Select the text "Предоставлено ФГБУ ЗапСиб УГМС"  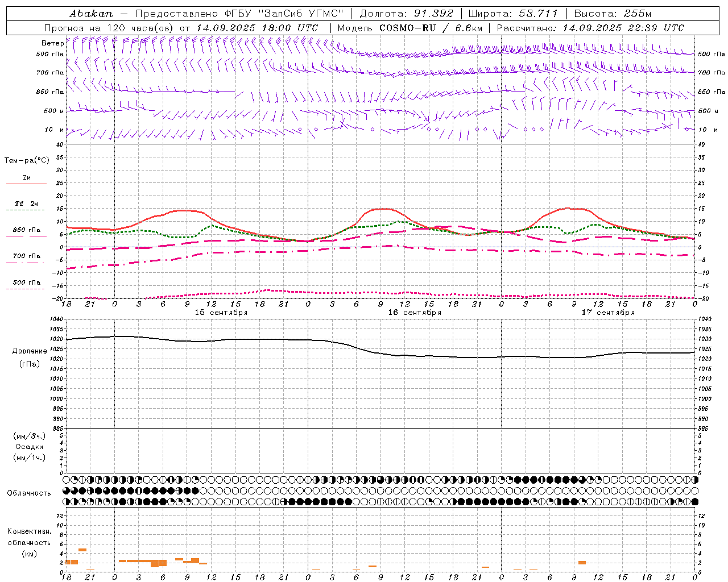tap(239, 14)
